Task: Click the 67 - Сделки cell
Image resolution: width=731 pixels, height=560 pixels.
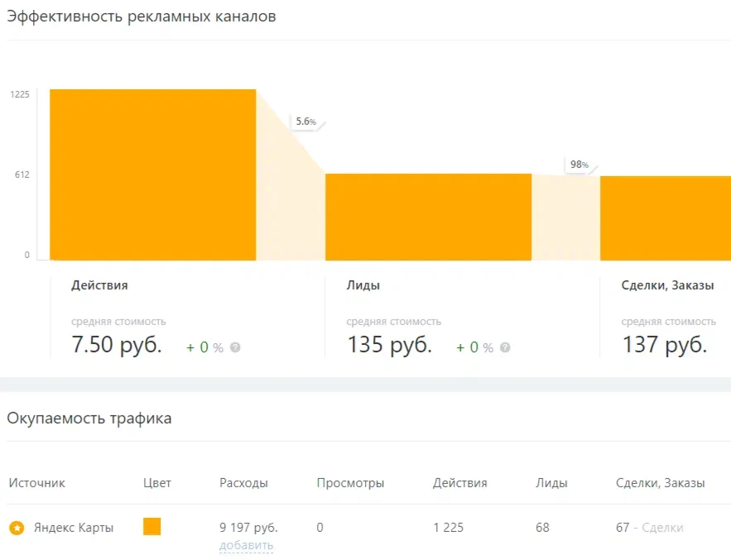Action: pyautogui.click(x=649, y=528)
